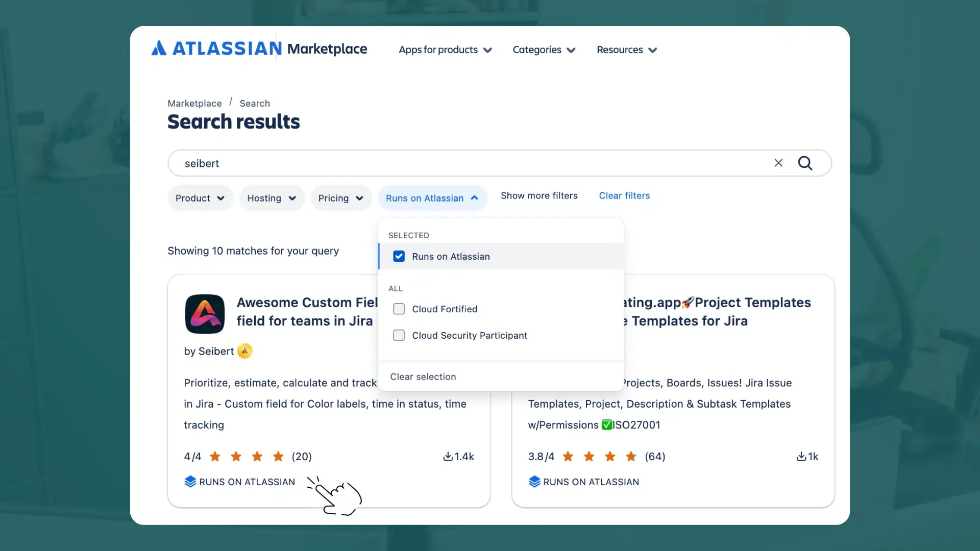980x551 pixels.
Task: Click the gold partner badge next to Seibert
Action: [245, 351]
